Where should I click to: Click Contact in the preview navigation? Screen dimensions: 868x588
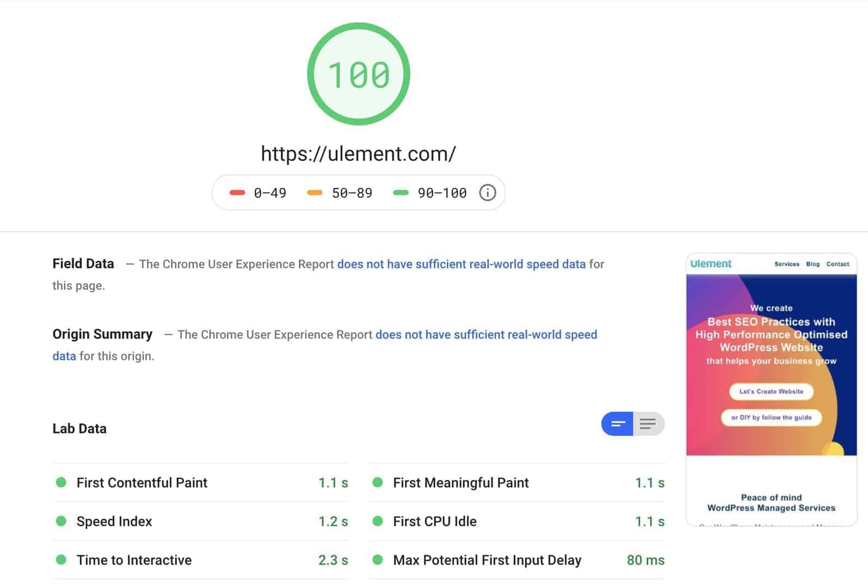(x=837, y=264)
